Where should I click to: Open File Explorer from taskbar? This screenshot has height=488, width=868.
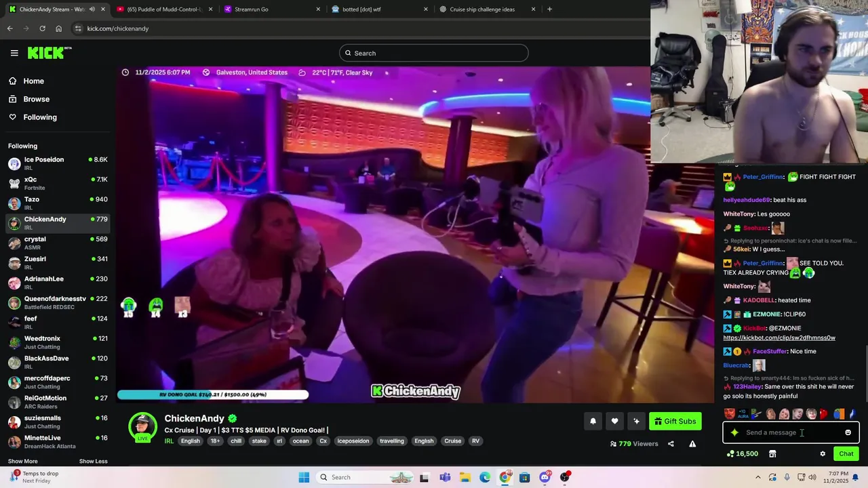point(465,477)
